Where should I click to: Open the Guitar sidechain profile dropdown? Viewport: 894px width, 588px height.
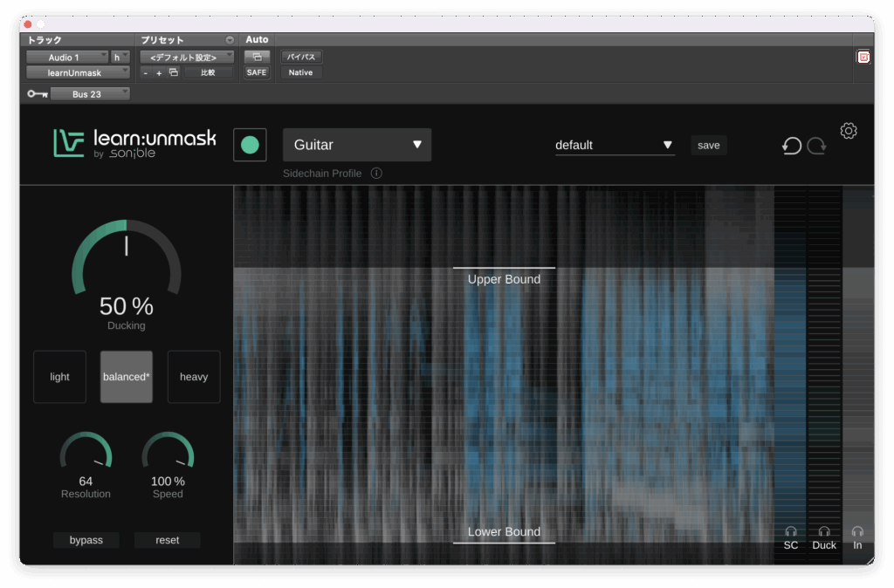point(357,145)
